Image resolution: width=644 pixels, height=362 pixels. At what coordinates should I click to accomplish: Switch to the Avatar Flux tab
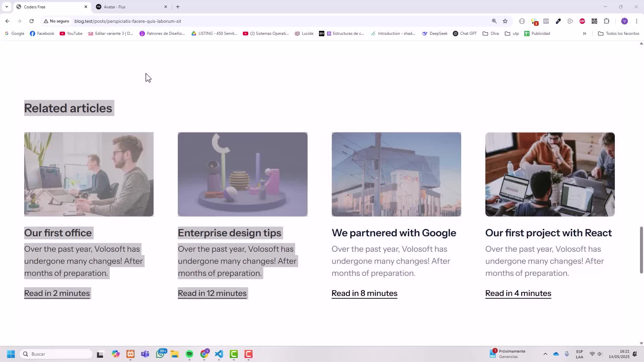[131, 7]
